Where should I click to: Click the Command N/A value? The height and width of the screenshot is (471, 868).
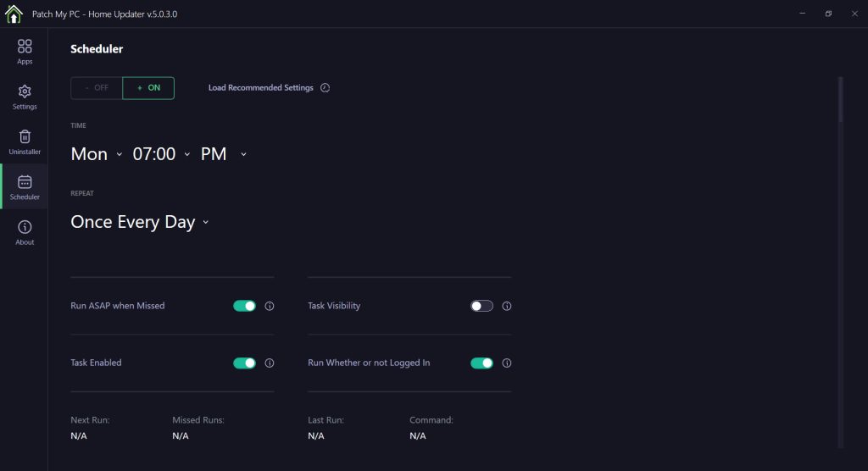[418, 436]
